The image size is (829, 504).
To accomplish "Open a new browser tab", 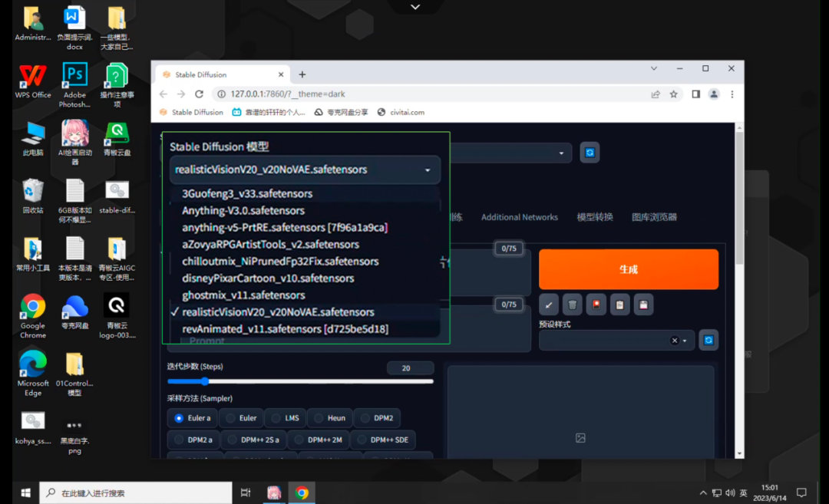I will [302, 74].
